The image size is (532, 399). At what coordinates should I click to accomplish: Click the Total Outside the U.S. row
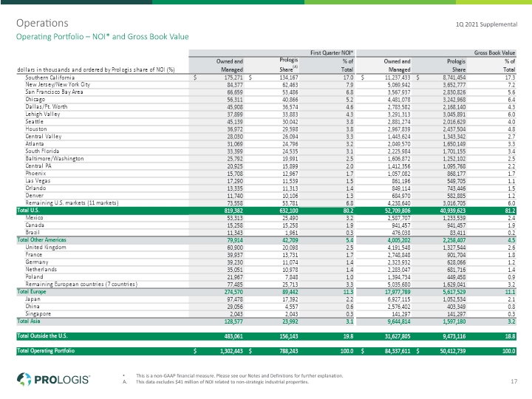coord(266,336)
